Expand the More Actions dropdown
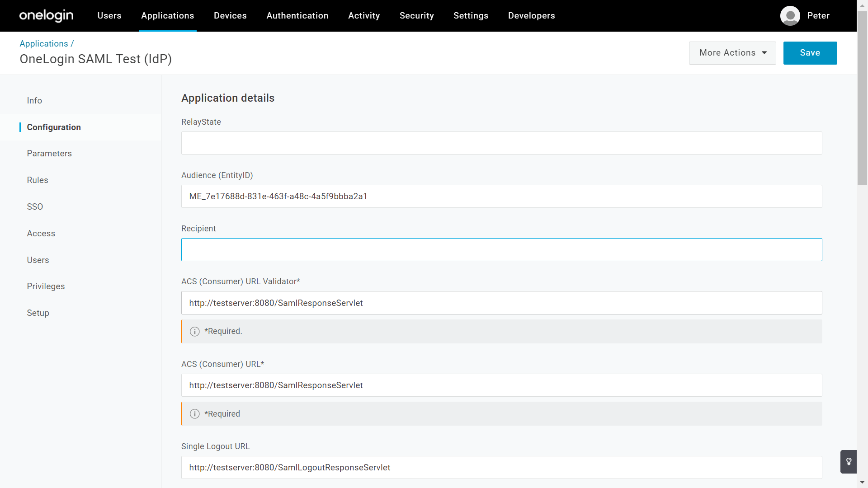Image resolution: width=868 pixels, height=488 pixels. [x=732, y=53]
